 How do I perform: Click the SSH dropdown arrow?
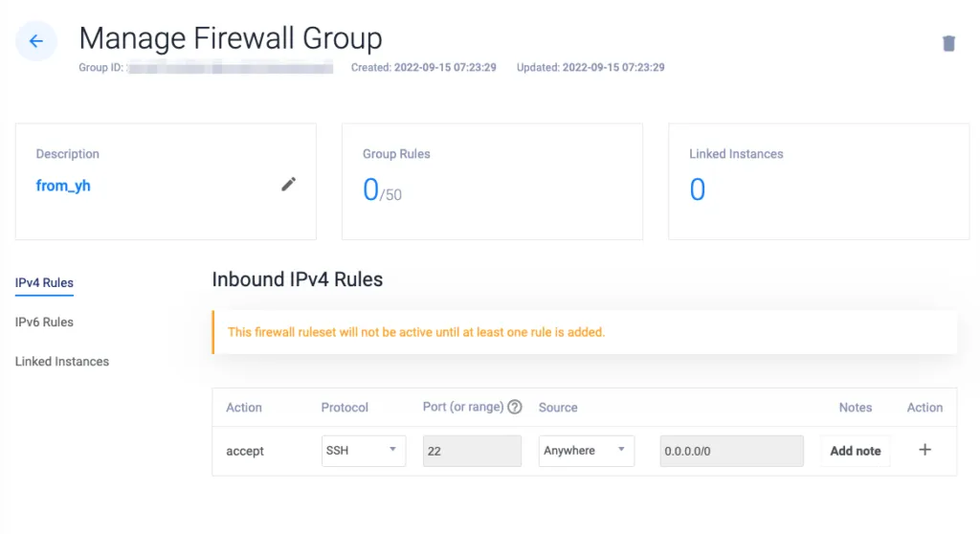pos(392,450)
